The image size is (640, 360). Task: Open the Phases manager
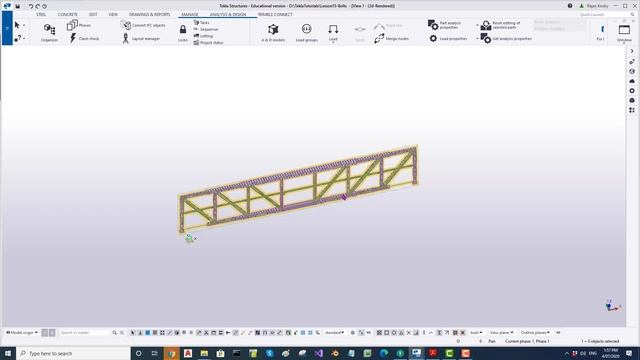(79, 25)
